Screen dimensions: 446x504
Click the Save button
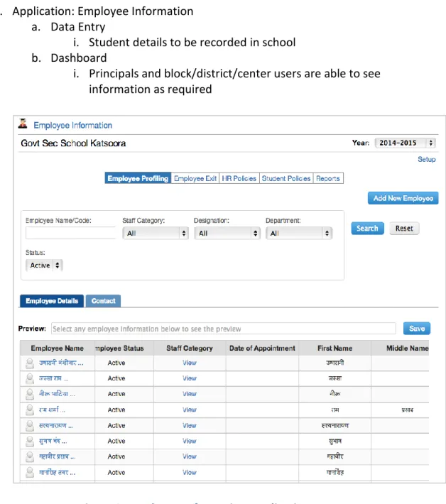tap(417, 329)
